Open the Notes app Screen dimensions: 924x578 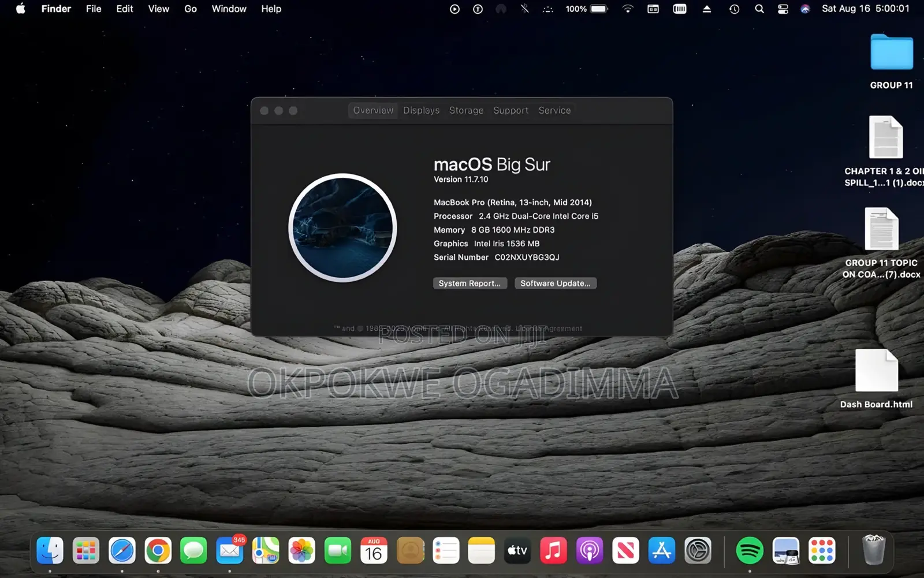(x=482, y=550)
